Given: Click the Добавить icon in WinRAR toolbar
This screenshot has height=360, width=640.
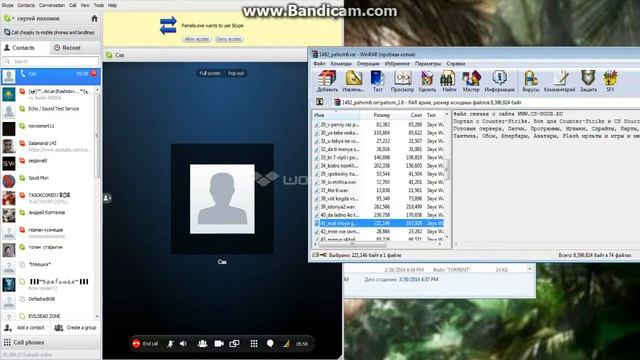Looking at the screenshot, I should [x=327, y=81].
